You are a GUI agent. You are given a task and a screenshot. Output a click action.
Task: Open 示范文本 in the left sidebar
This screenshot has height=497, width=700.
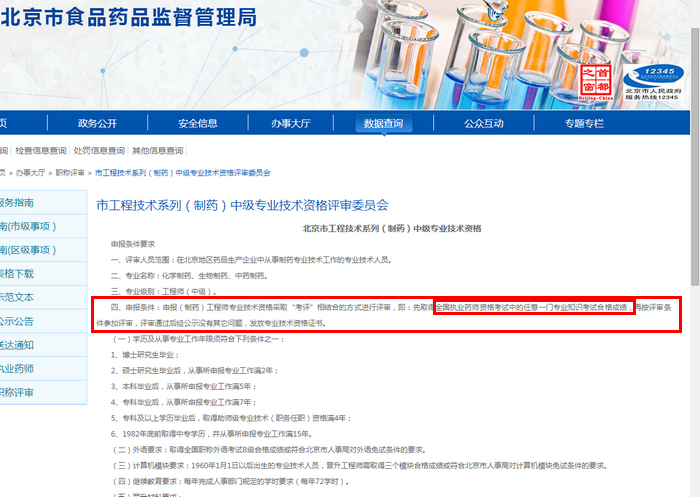(16, 297)
